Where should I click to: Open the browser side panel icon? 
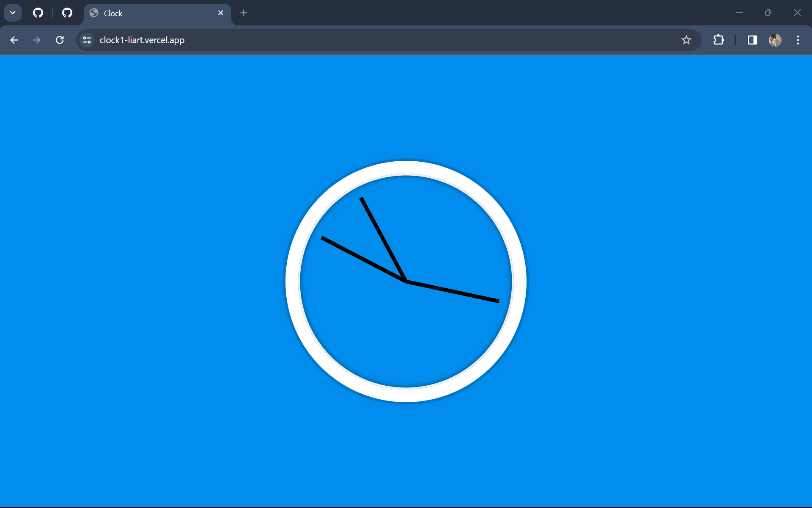tap(752, 40)
